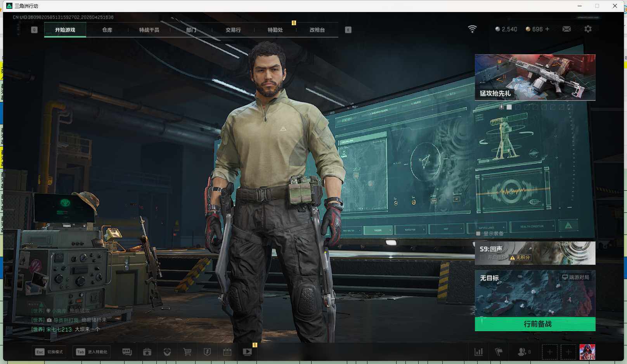This screenshot has height=364, width=627.
Task: Click the 三角洲行动 app logo in title bar
Action: [x=9, y=6]
